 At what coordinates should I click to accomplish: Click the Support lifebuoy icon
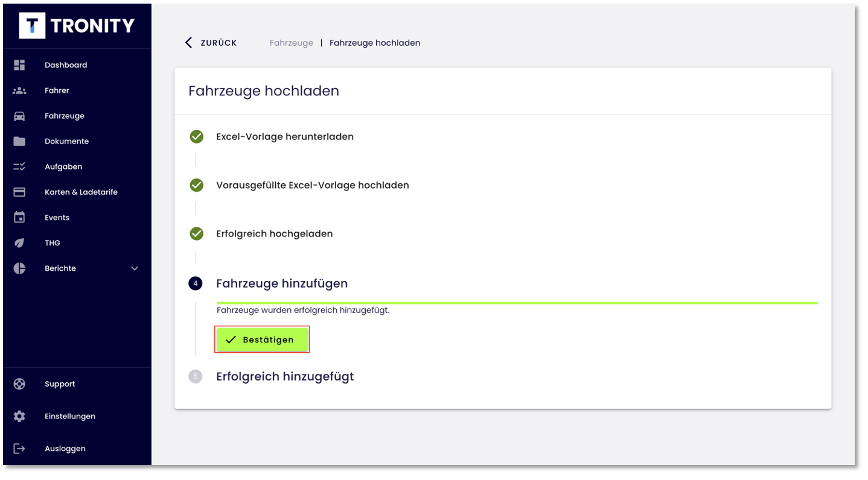pos(19,384)
